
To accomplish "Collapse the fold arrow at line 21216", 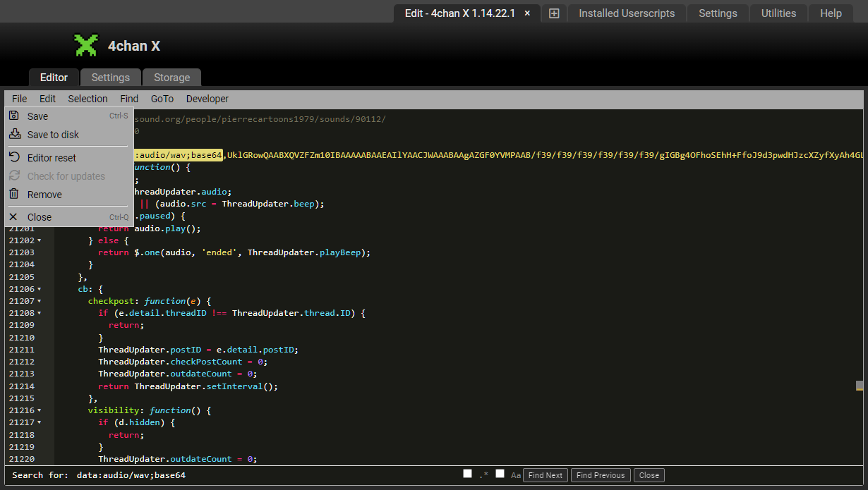I will 39,410.
